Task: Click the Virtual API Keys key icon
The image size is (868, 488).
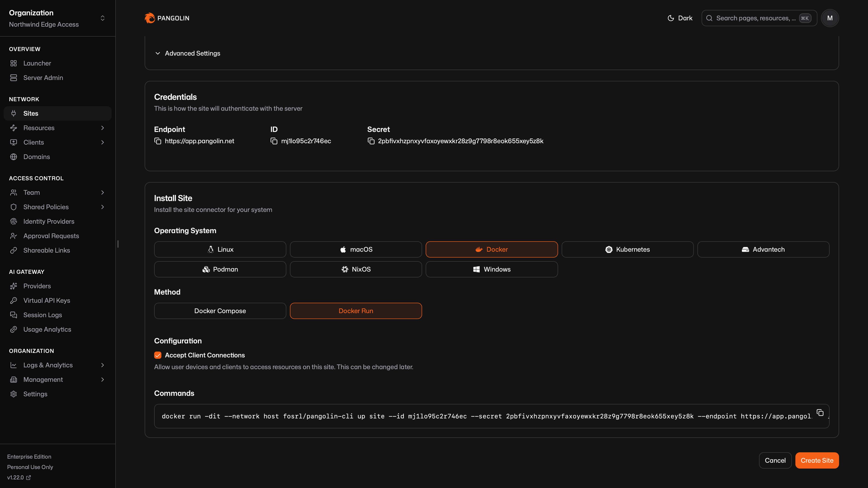Action: 14,301
